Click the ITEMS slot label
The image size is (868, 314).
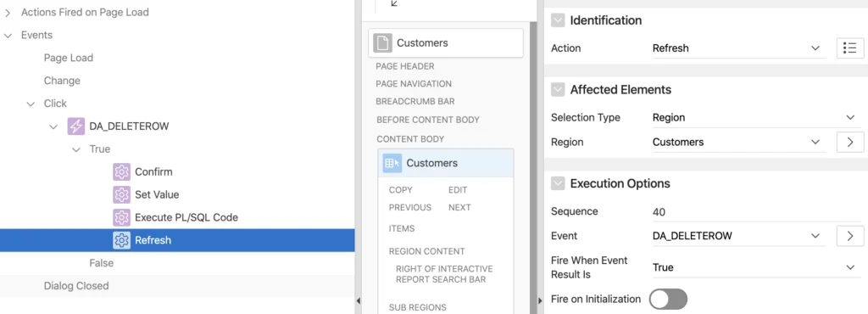pos(402,229)
